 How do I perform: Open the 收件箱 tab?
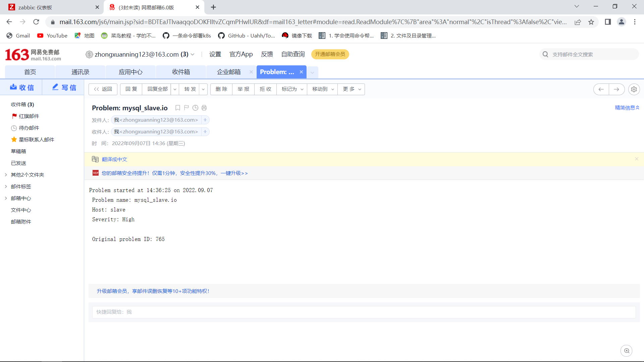coord(181,72)
